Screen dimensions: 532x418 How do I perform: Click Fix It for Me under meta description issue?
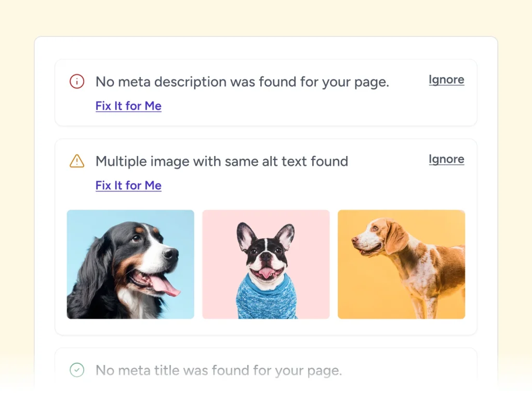pos(128,106)
